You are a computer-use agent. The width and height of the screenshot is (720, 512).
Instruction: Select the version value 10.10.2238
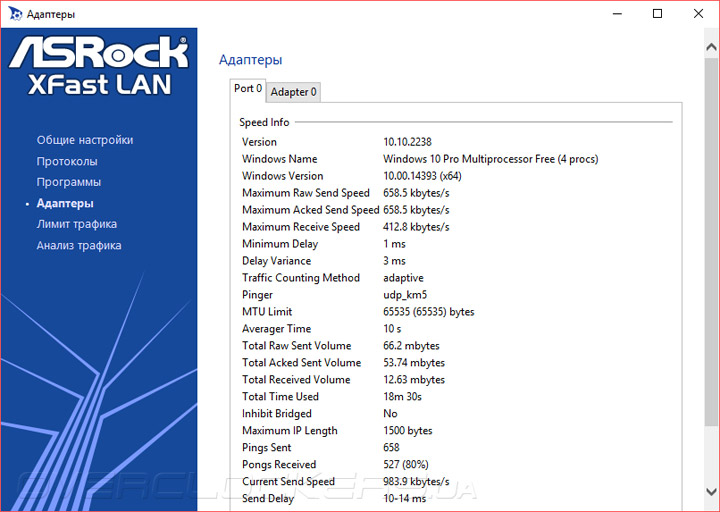pyautogui.click(x=407, y=142)
